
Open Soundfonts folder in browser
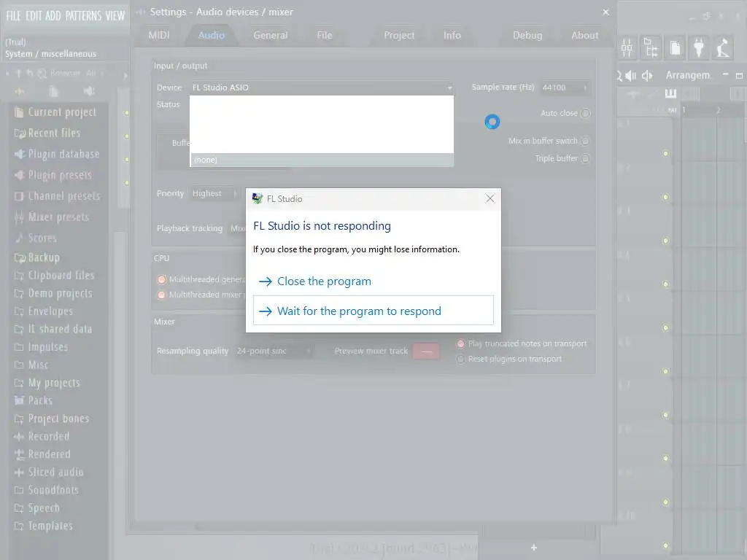coord(46,490)
